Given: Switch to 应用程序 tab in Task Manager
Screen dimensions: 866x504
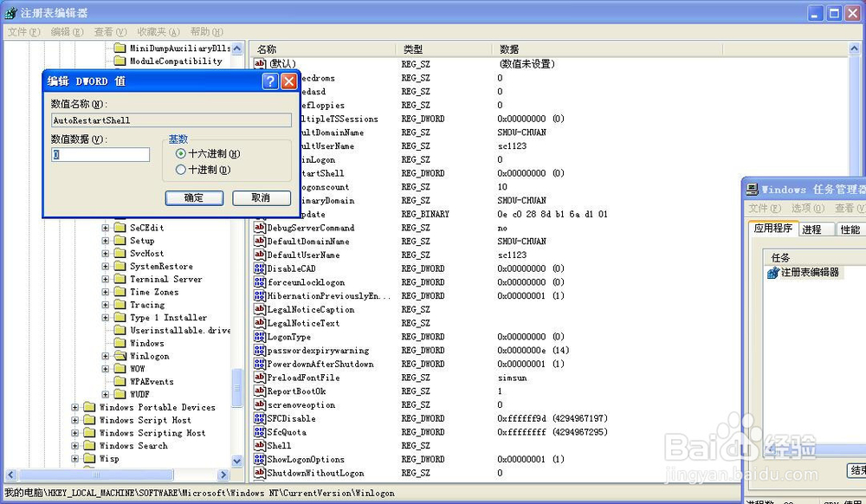Looking at the screenshot, I should point(773,228).
